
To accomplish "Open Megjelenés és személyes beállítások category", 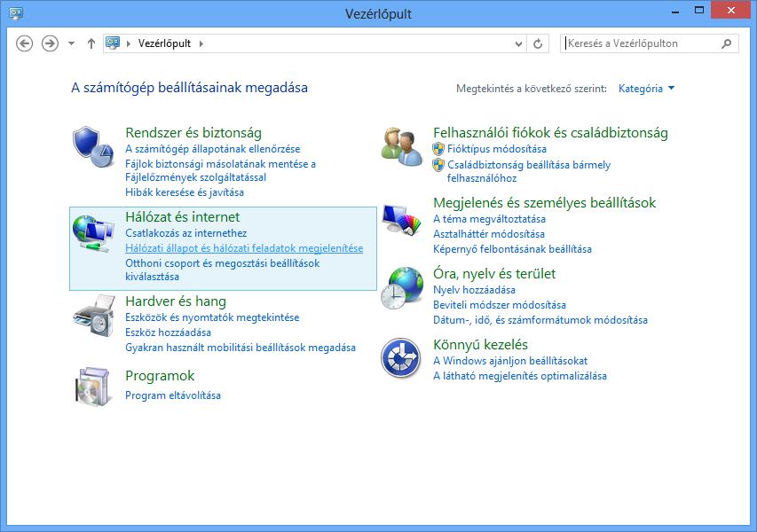I will 544,202.
